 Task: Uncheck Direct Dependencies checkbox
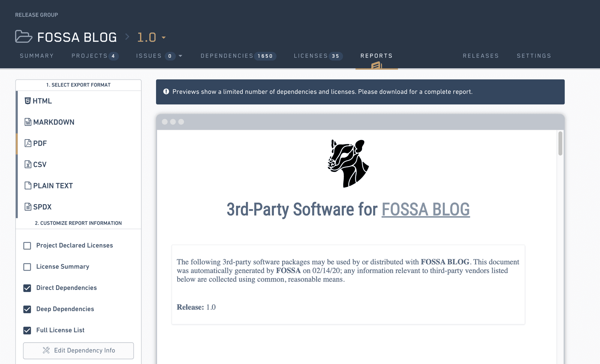coord(27,288)
